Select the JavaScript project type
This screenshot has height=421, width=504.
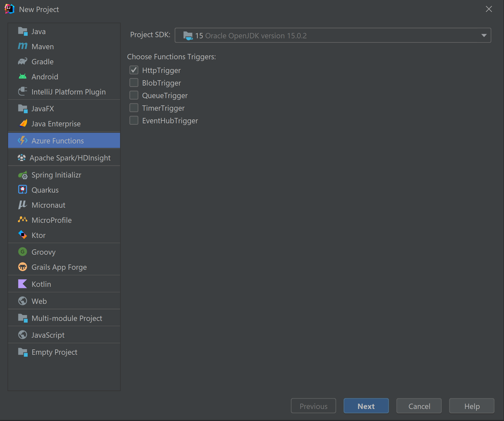point(64,335)
